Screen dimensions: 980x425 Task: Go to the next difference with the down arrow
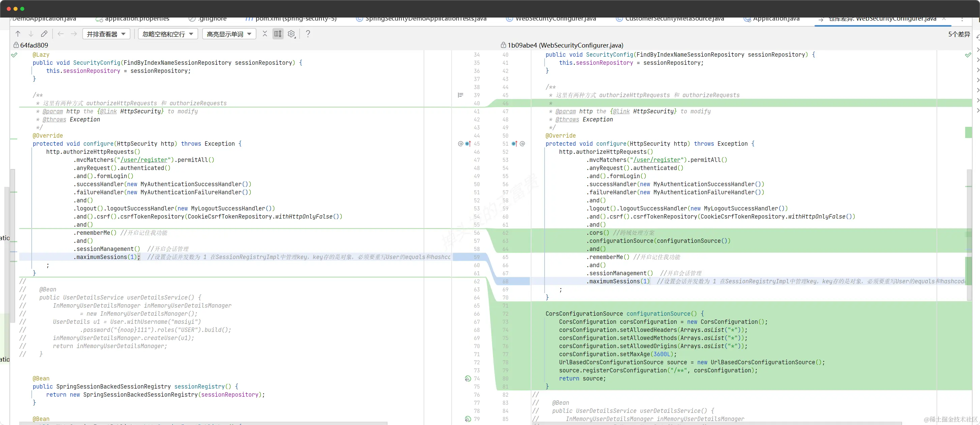[x=31, y=34]
